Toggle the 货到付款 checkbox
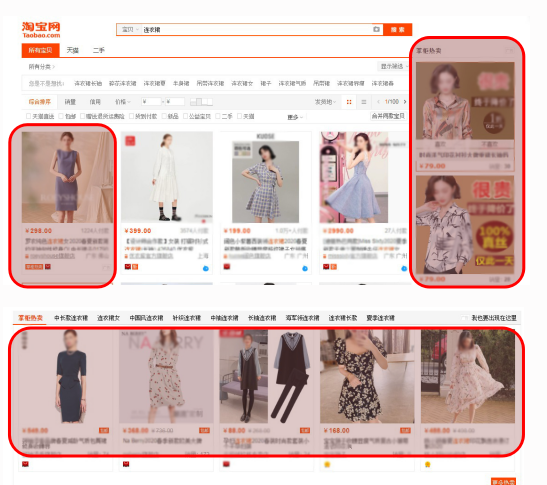 click(x=132, y=116)
